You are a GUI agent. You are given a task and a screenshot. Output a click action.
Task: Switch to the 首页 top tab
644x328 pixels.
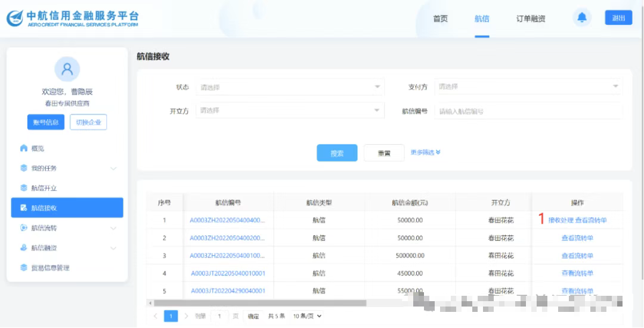(x=440, y=18)
